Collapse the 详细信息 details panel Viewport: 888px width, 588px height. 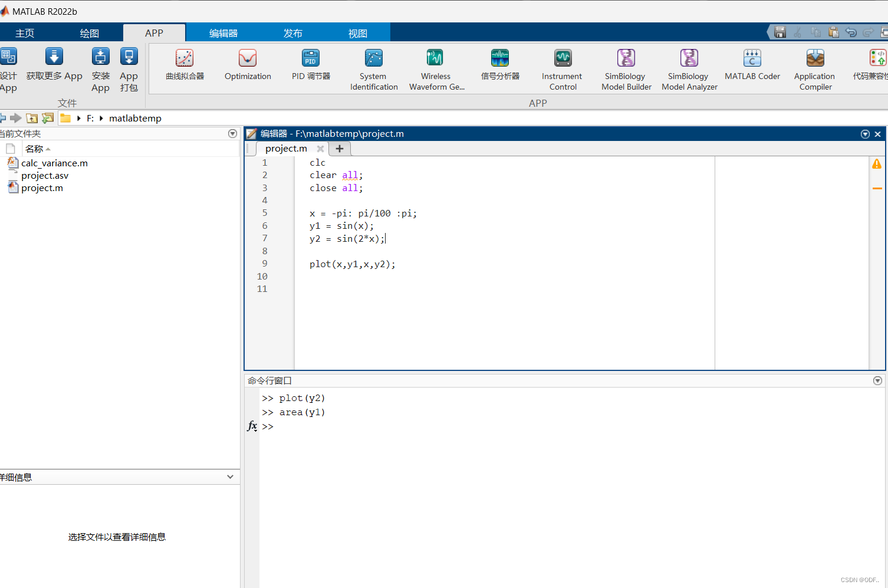pos(230,477)
